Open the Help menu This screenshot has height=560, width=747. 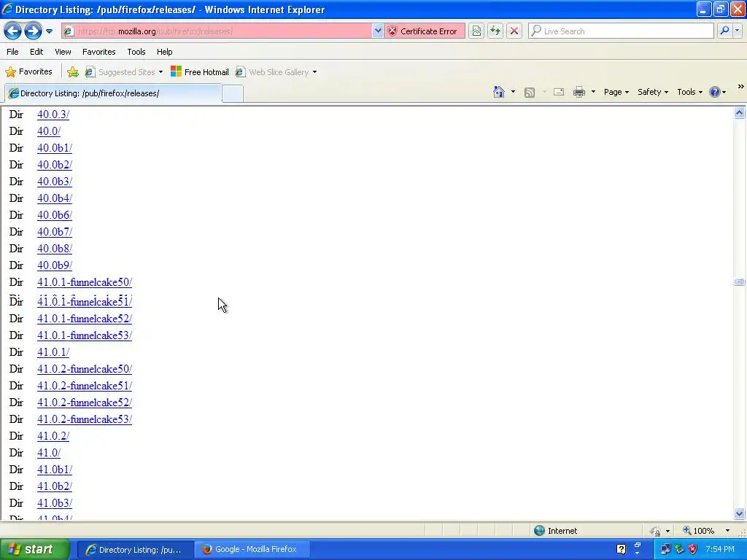coord(165,52)
